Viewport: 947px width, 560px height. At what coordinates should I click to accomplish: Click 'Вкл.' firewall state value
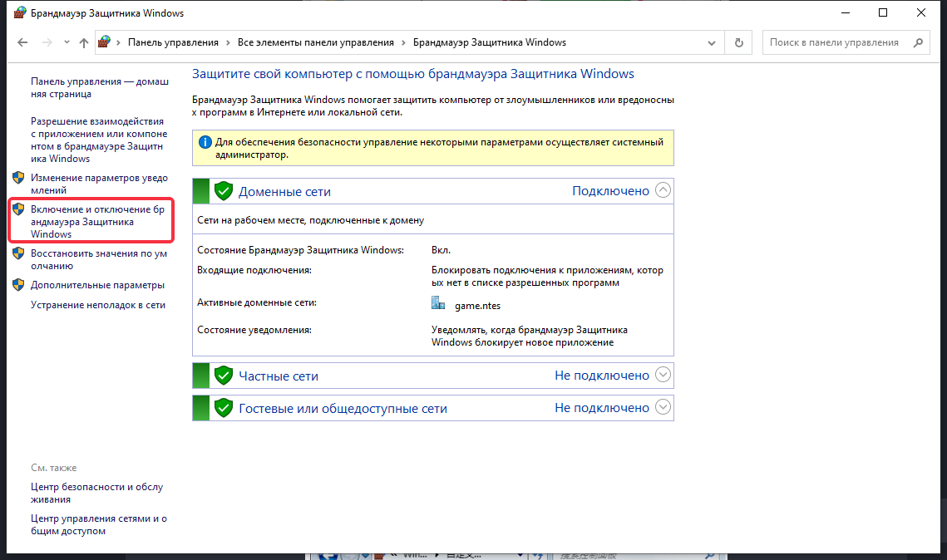441,250
